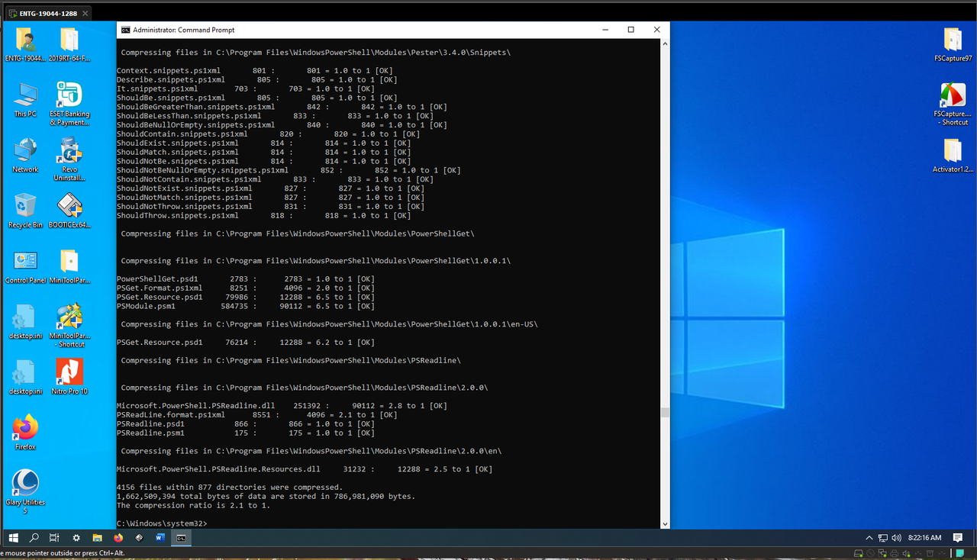977x560 pixels.
Task: Click Command Prompt scrollbar up arrow
Action: (x=665, y=43)
